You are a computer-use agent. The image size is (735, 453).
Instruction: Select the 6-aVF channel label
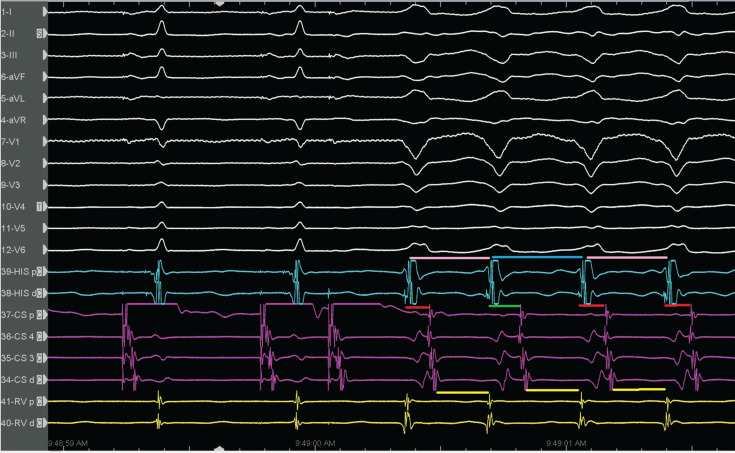pyautogui.click(x=15, y=76)
